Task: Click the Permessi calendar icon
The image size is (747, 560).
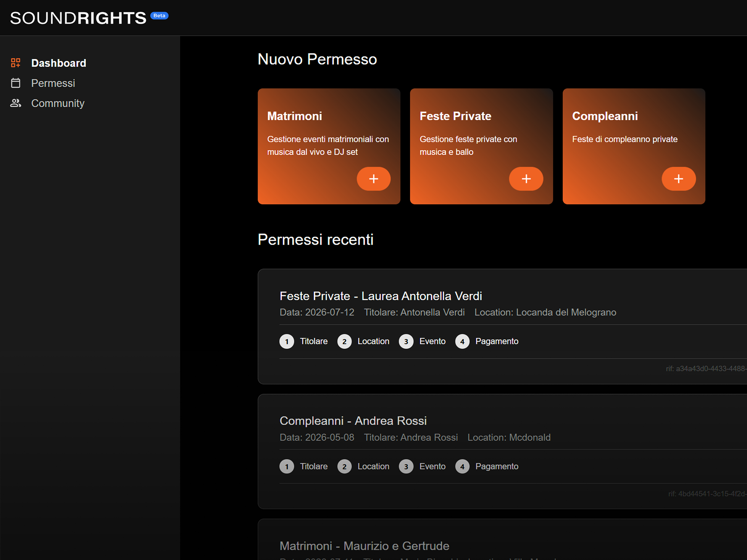Action: pyautogui.click(x=16, y=83)
